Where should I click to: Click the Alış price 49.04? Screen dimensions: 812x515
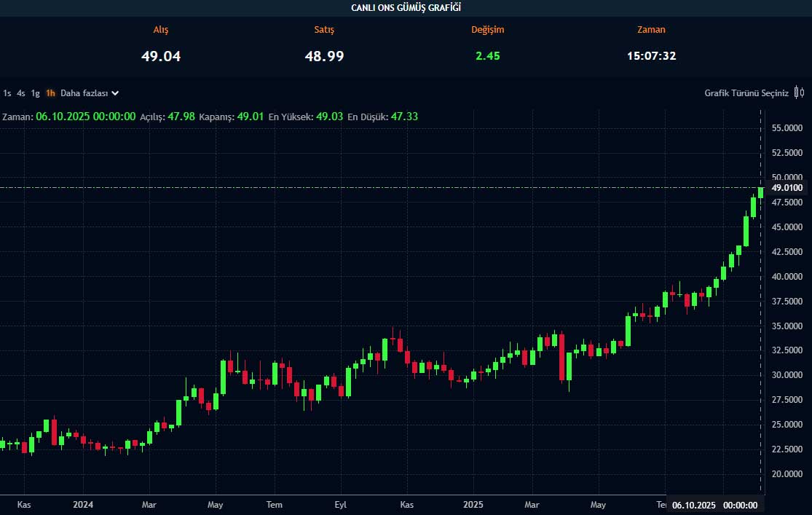pos(161,56)
